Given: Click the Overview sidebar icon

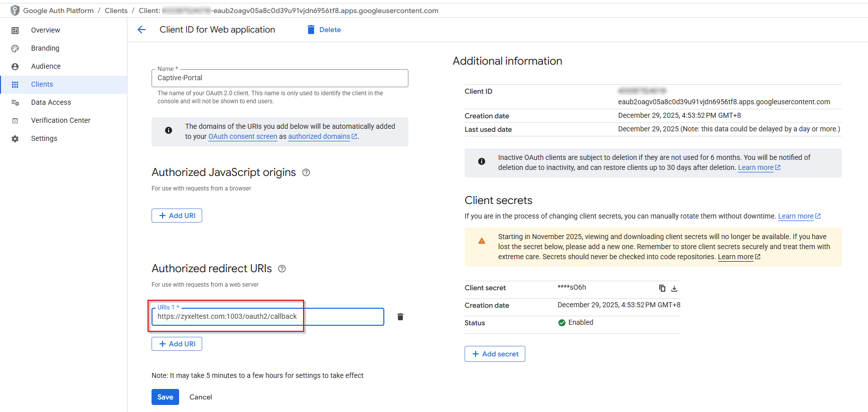Looking at the screenshot, I should tap(15, 31).
